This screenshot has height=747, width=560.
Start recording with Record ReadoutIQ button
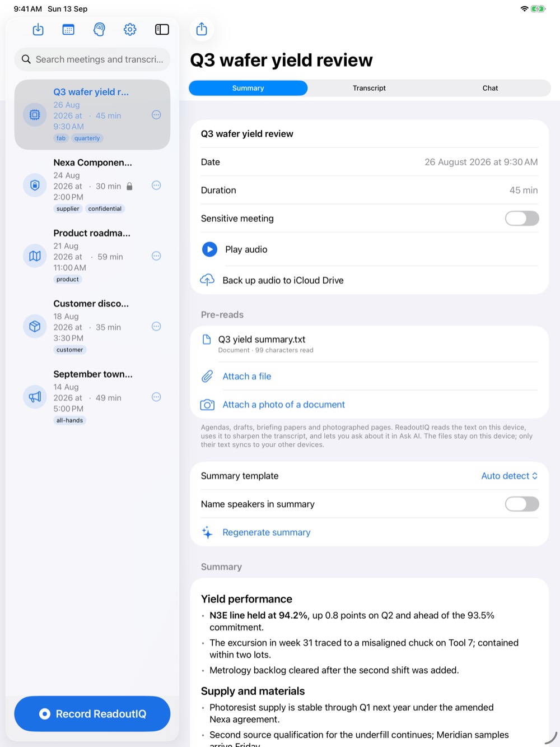[x=92, y=714]
